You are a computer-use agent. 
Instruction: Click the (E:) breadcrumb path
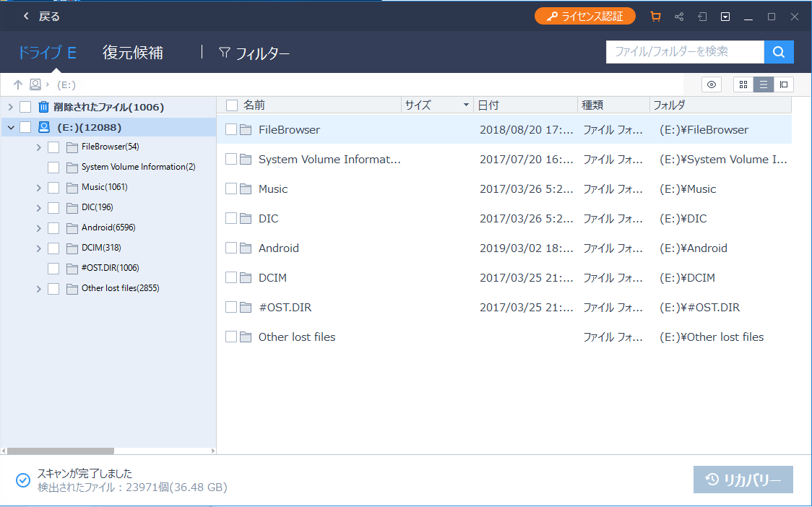tap(66, 85)
